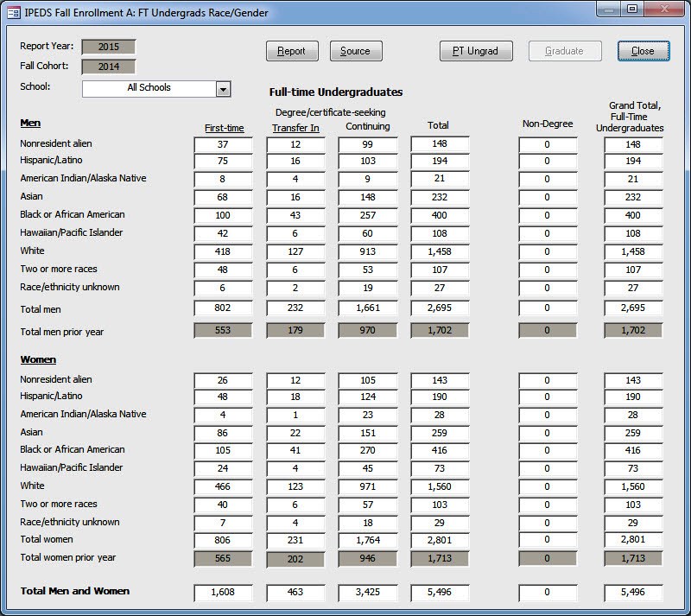
Task: Click the Report button
Action: pos(292,51)
